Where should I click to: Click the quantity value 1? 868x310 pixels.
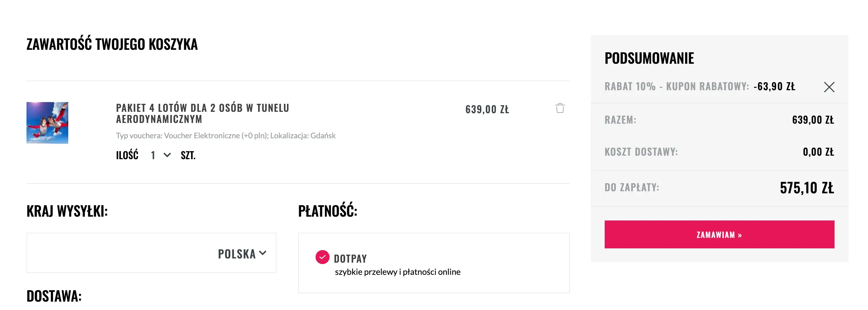coord(153,155)
